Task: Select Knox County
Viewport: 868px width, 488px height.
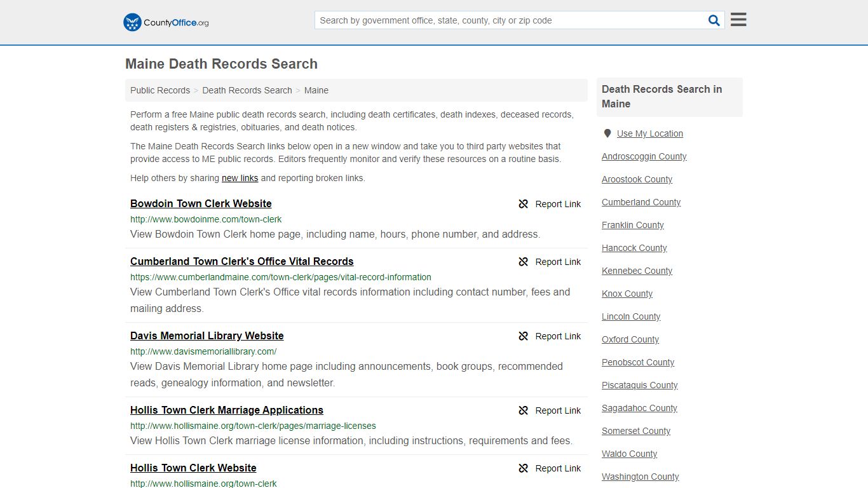Action: point(627,294)
